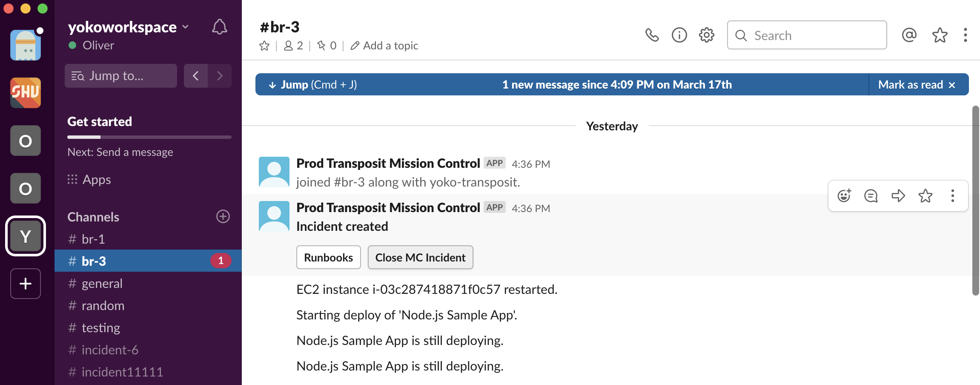
Task: Click the Get started progress bar
Action: (149, 137)
